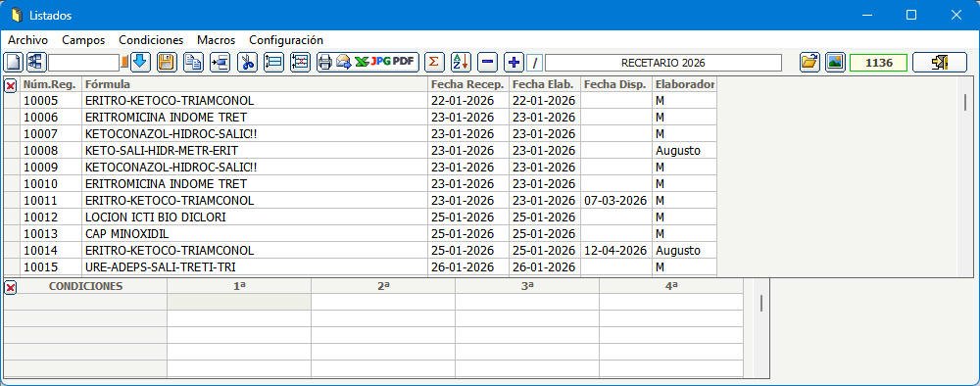Viewport: 980px width, 386px height.
Task: Click the exit door button
Action: (x=940, y=62)
